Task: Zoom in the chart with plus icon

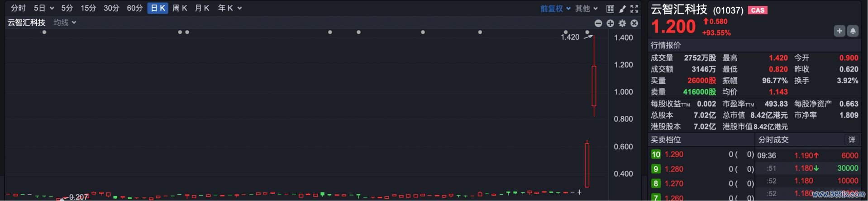Action: click(x=610, y=23)
